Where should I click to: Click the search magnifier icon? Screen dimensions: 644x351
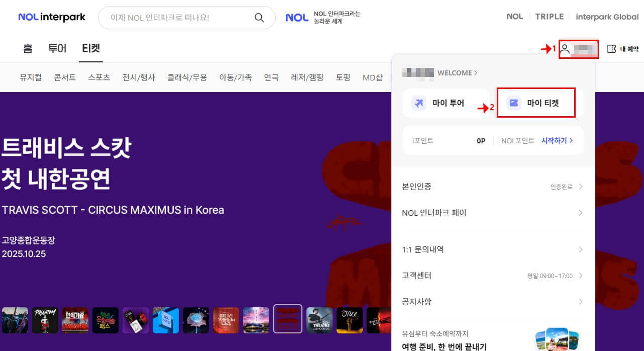[x=259, y=17]
